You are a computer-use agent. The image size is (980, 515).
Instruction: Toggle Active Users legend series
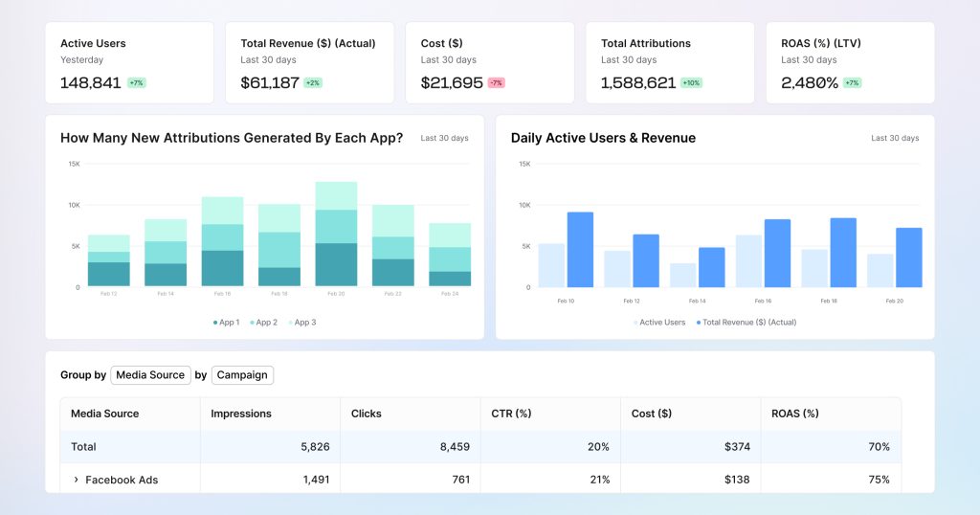pyautogui.click(x=658, y=323)
